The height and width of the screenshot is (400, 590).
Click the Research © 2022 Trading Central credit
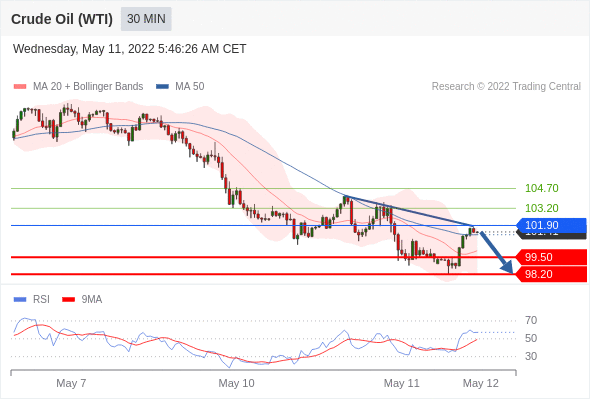(506, 87)
